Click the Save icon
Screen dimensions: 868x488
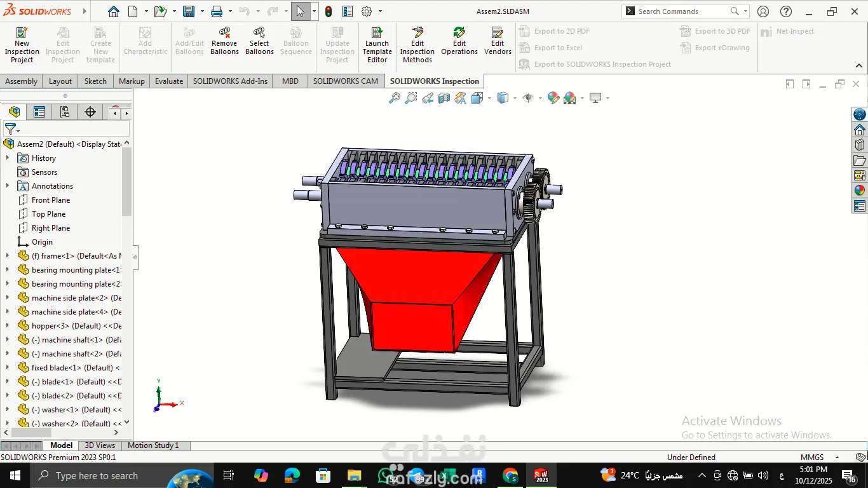pos(189,11)
